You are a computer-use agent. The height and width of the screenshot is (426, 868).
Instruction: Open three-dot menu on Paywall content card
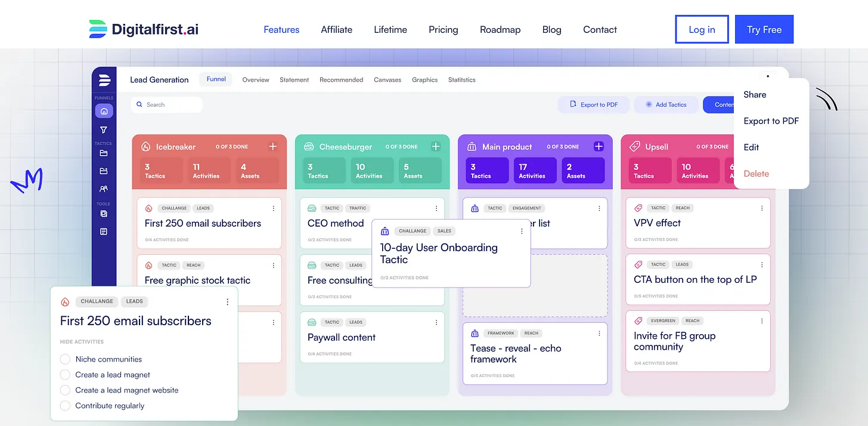click(x=436, y=322)
